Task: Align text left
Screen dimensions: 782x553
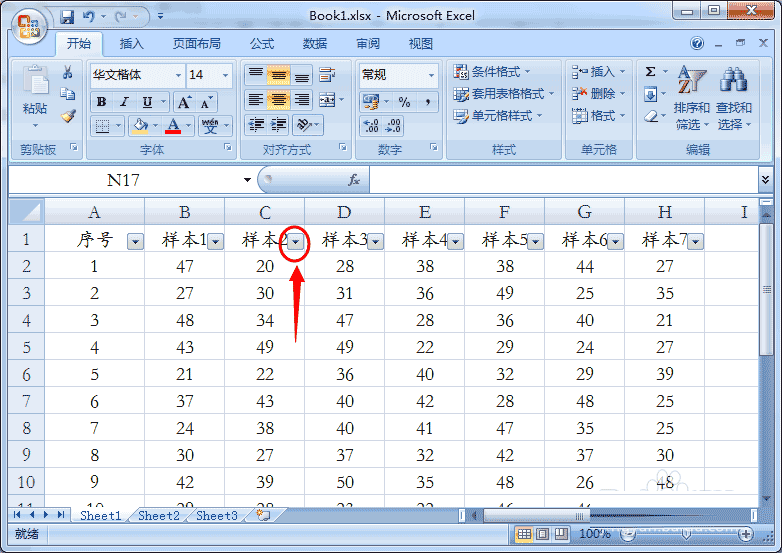Action: click(x=256, y=100)
